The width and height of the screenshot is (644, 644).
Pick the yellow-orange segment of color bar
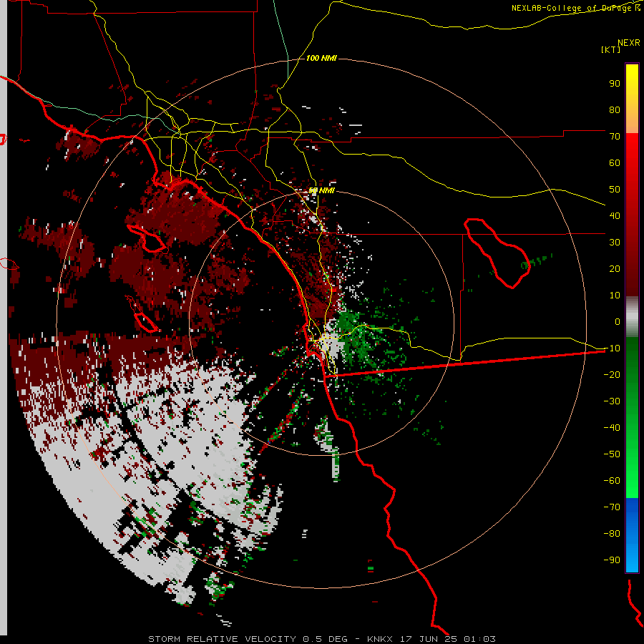click(x=632, y=99)
